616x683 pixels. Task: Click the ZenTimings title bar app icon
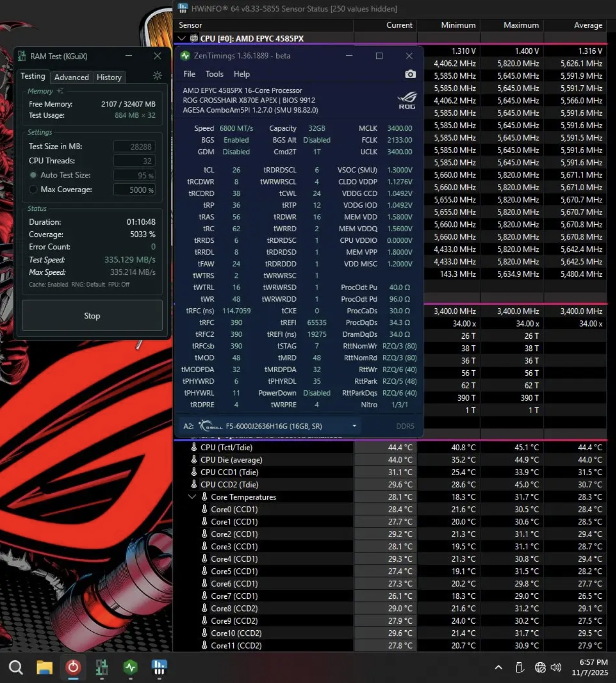(185, 56)
